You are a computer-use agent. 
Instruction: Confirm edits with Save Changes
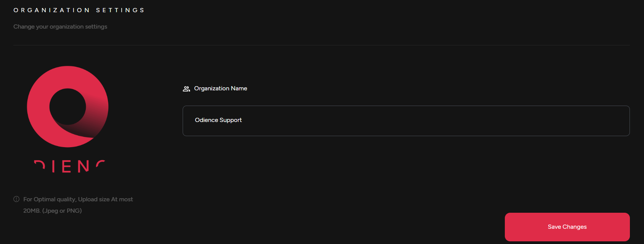pyautogui.click(x=567, y=226)
